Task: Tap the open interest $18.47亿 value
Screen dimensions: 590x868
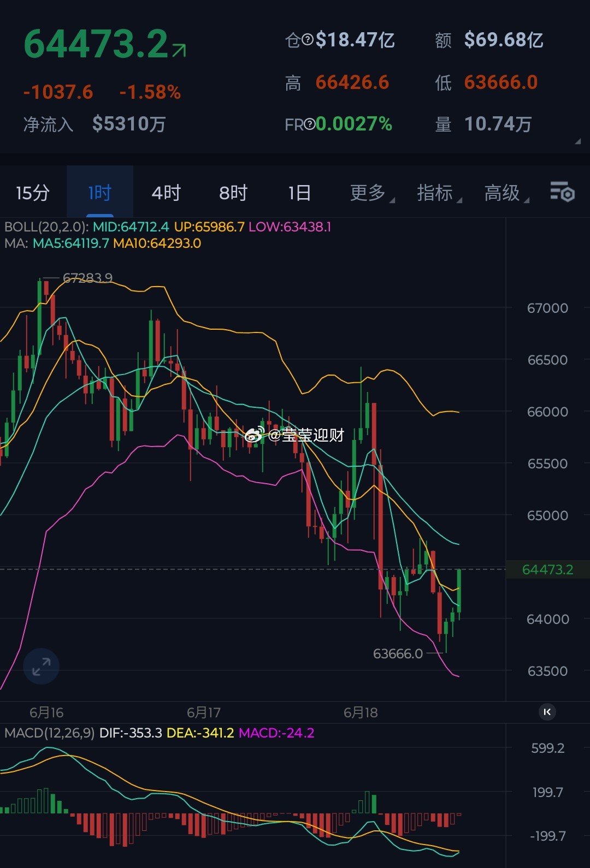Action: [x=355, y=40]
